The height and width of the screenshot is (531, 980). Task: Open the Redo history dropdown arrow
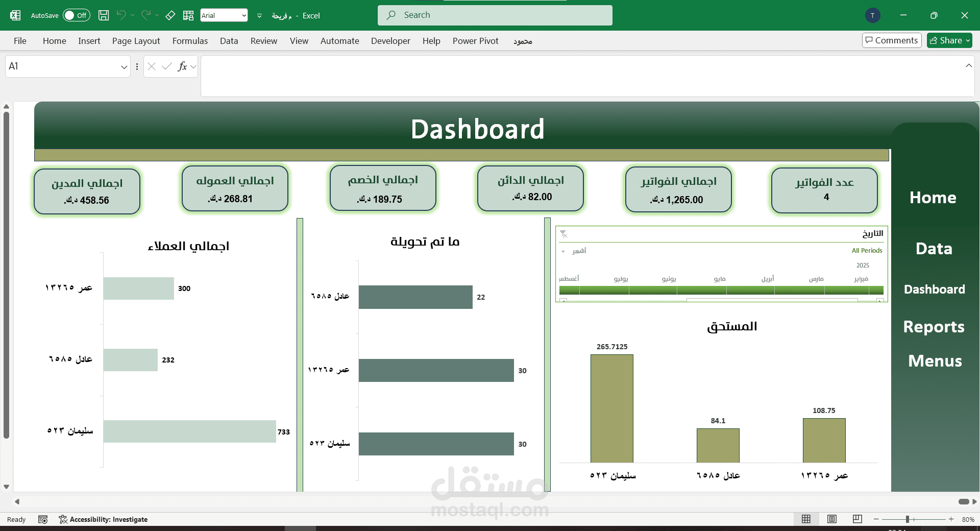point(157,15)
